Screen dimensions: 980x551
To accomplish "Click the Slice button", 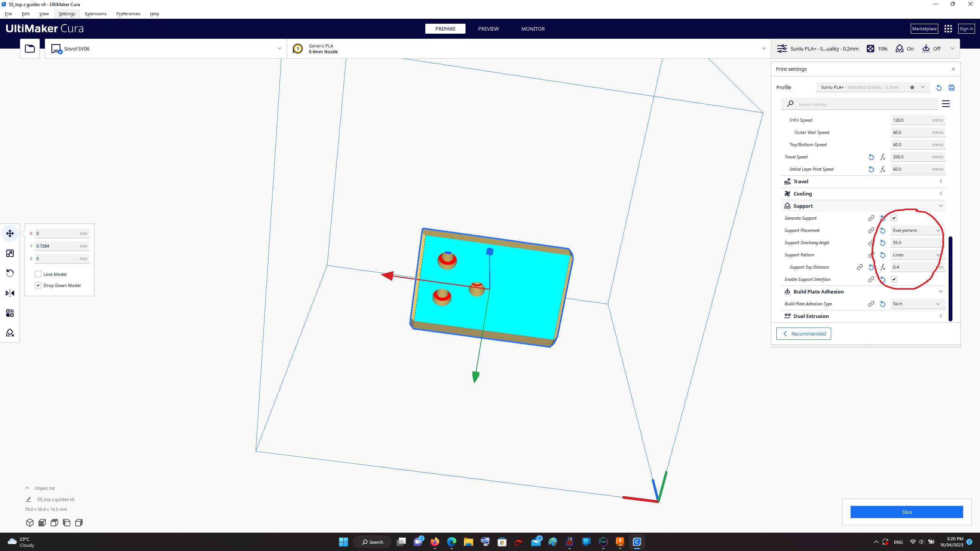I will tap(906, 512).
